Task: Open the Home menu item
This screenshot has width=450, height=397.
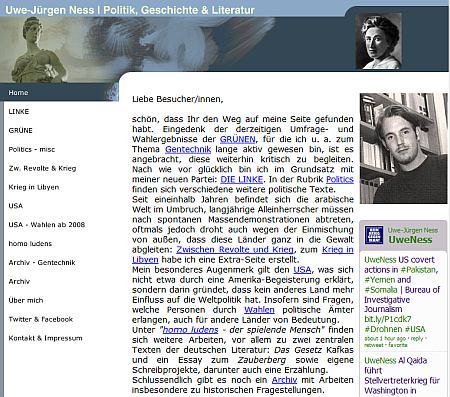Action: click(18, 93)
